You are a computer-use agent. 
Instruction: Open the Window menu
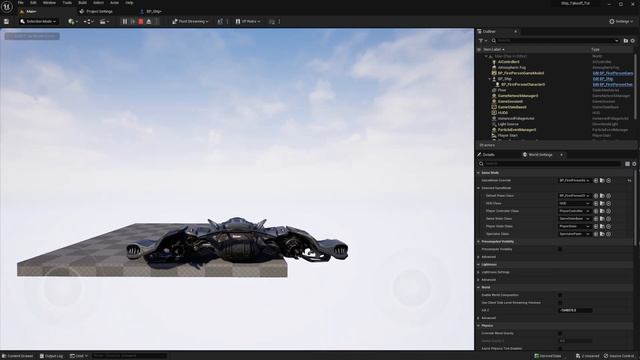pyautogui.click(x=49, y=3)
